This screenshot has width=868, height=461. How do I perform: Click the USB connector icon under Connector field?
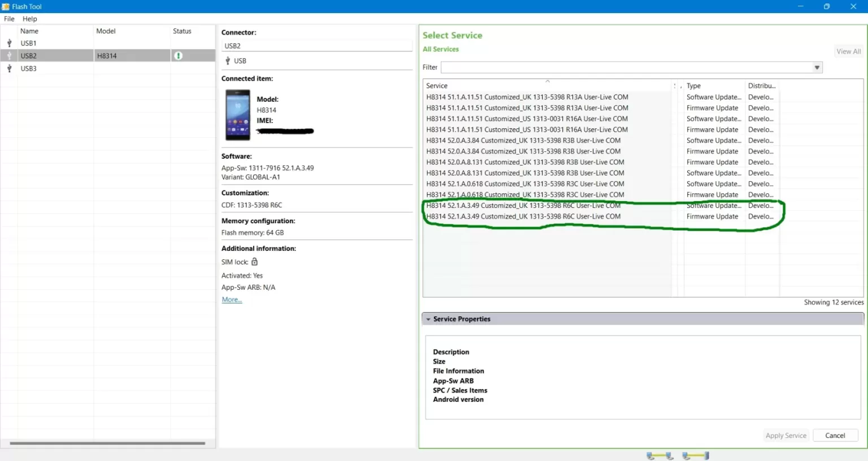point(228,61)
